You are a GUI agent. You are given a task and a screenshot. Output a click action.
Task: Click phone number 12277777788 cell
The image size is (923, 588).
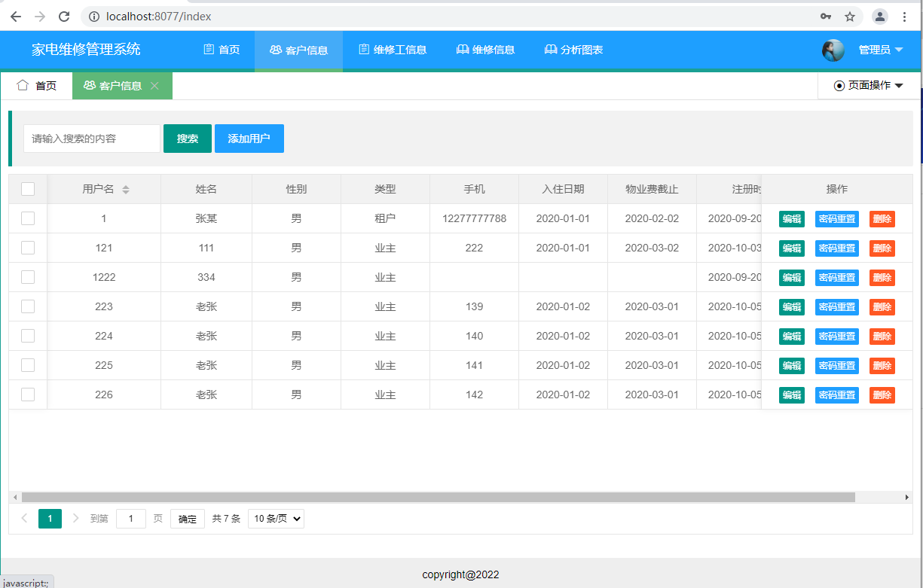(475, 218)
